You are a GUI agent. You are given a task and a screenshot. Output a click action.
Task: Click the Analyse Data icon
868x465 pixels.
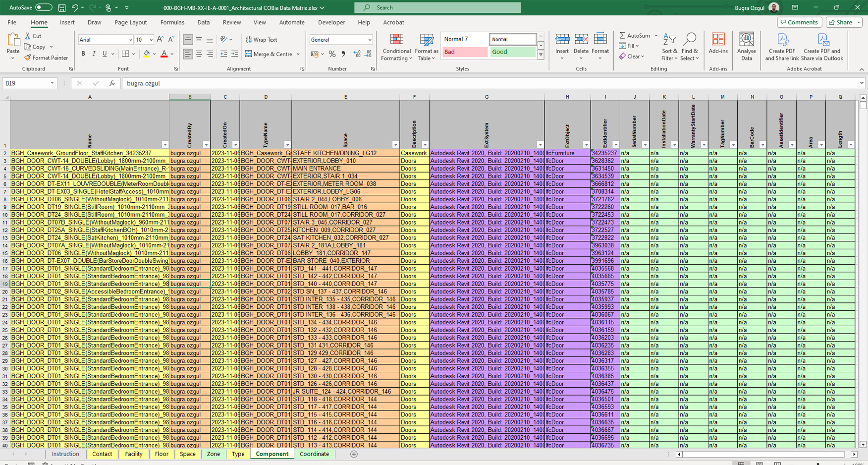[x=746, y=40]
